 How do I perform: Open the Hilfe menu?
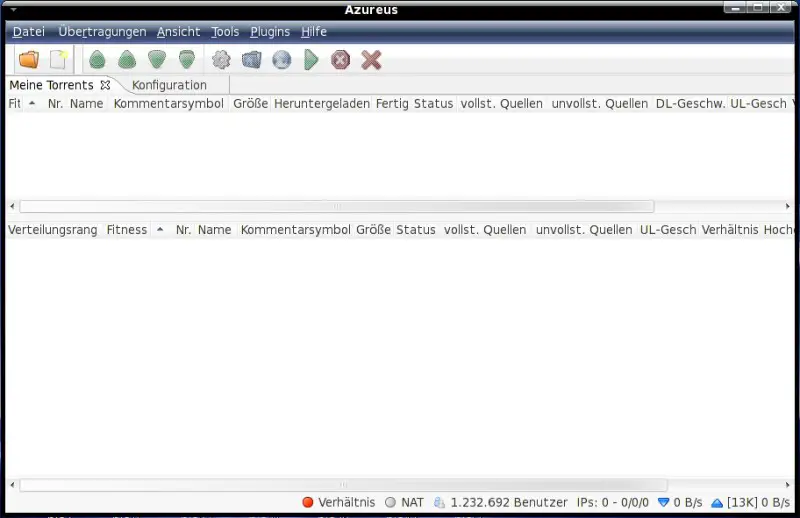coord(314,32)
